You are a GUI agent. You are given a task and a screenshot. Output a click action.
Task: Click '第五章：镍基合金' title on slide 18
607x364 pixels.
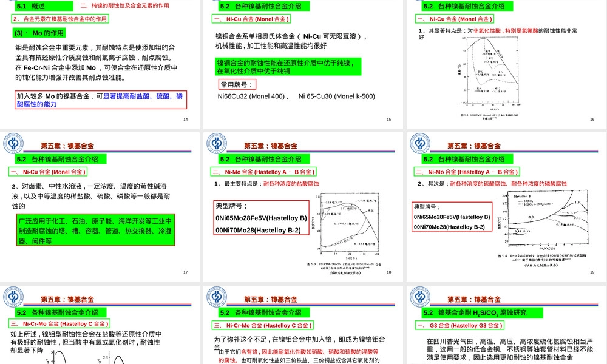[271, 146]
